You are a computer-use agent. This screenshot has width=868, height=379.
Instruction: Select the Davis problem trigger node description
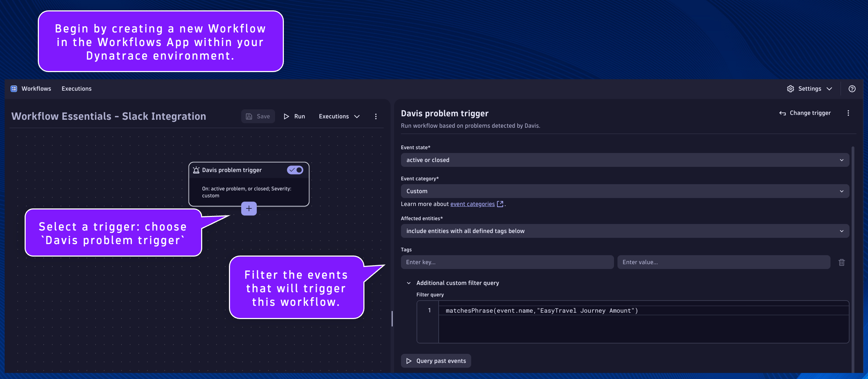click(246, 192)
